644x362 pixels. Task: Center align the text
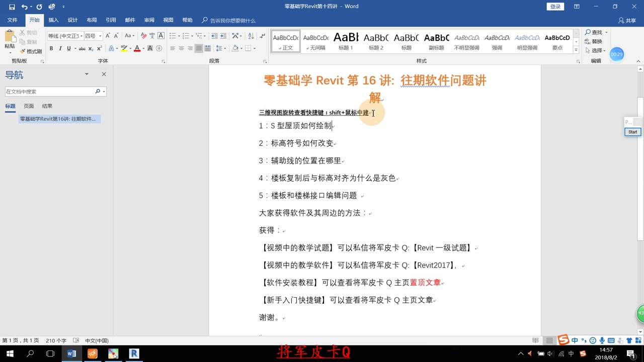[181, 49]
